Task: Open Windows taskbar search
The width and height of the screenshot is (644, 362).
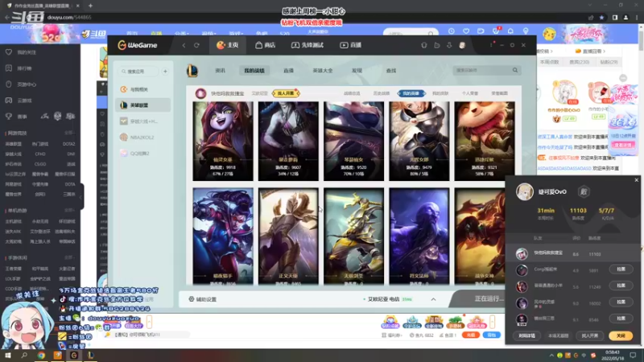Action: click(24, 355)
